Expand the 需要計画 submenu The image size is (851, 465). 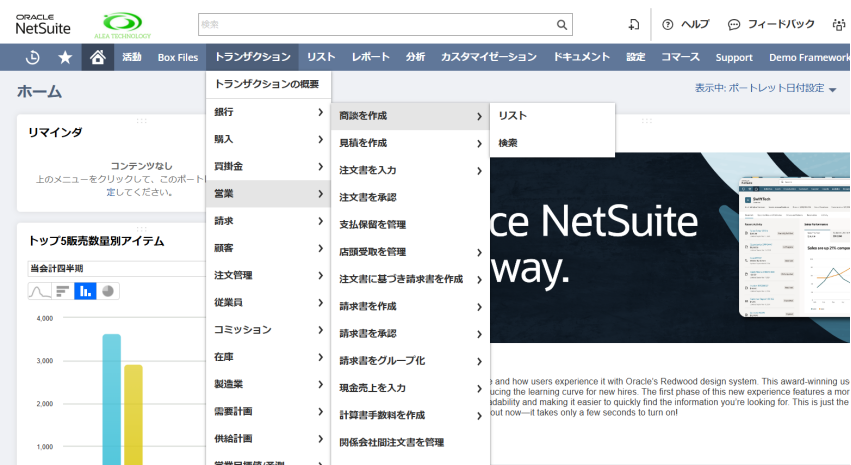pyautogui.click(x=269, y=411)
